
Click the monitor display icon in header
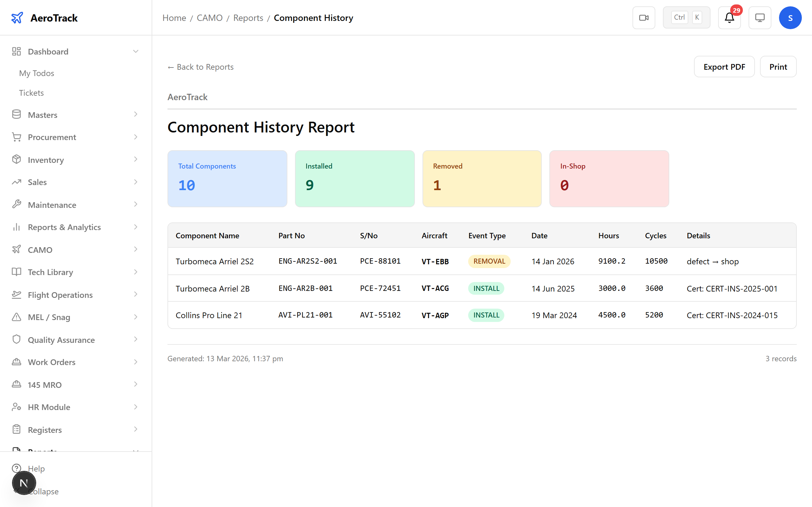point(760,18)
